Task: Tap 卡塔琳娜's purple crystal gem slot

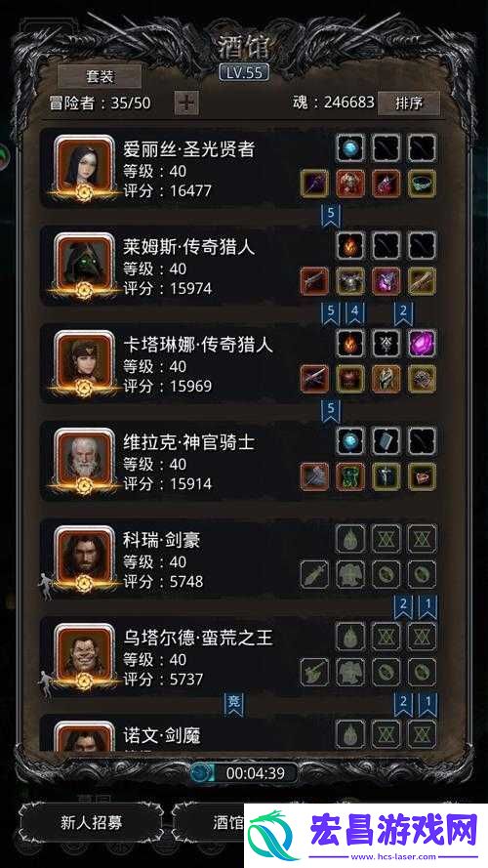Action: pos(423,344)
